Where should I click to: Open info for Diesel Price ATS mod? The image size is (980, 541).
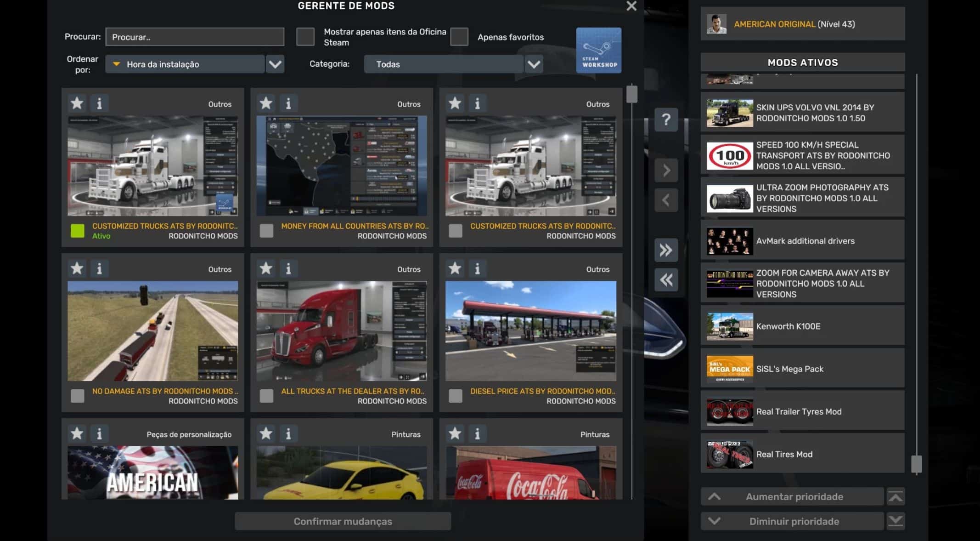tap(477, 268)
